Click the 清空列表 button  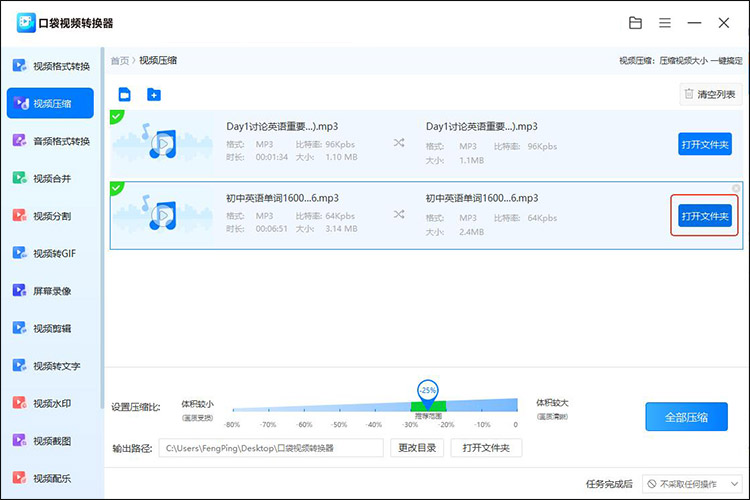pos(709,94)
